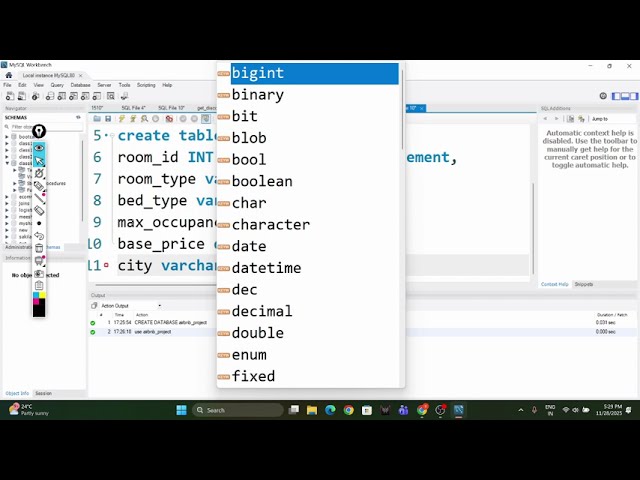Click the open SQL script file toolbar icon

[x=22, y=96]
